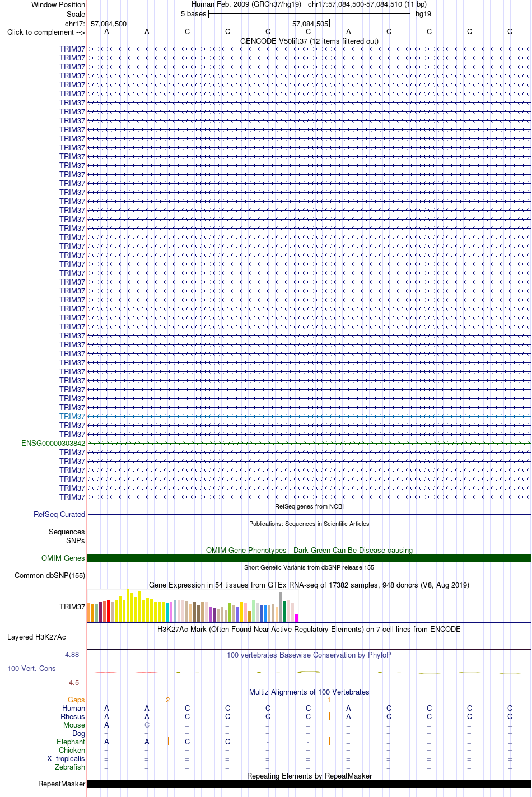
Task: Click 'Click to complement -->' label
Action: [46, 32]
